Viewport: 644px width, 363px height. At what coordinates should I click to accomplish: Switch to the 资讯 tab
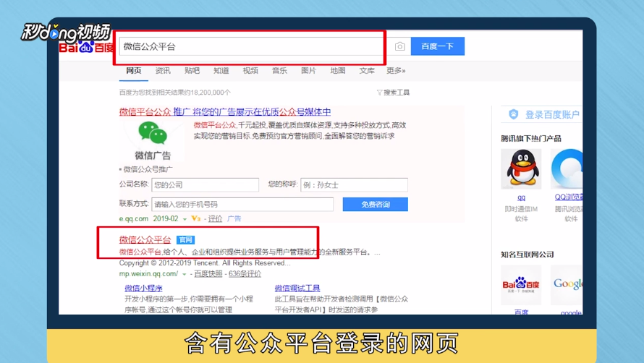163,71
